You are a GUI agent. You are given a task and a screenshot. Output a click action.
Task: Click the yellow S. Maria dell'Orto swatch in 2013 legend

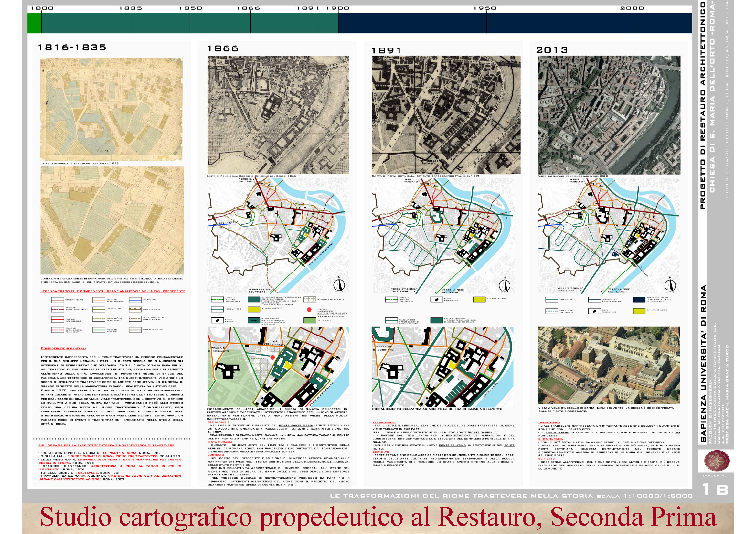point(639,311)
